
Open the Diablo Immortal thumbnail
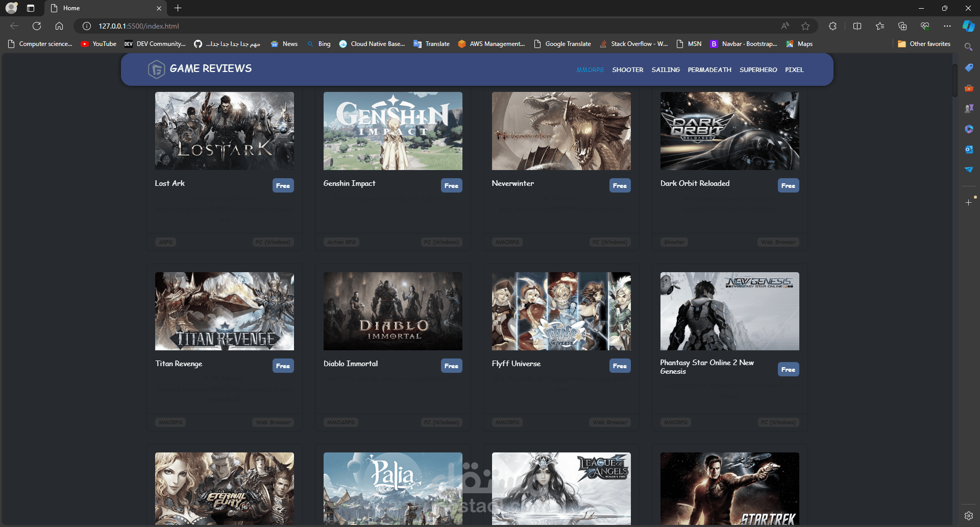(x=393, y=311)
